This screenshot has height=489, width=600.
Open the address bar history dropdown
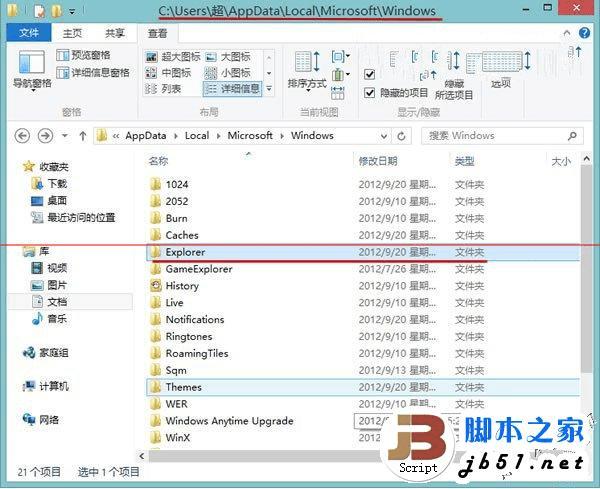click(x=383, y=136)
